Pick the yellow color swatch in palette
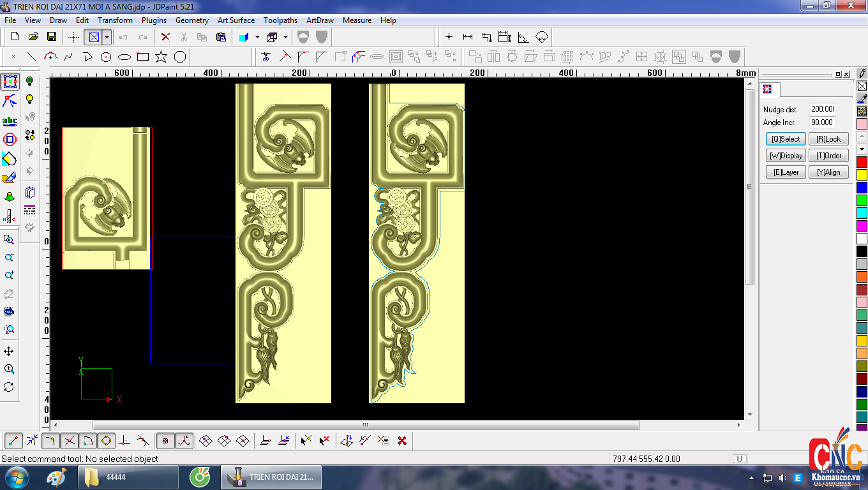Viewport: 868px width, 490px height. point(862,174)
